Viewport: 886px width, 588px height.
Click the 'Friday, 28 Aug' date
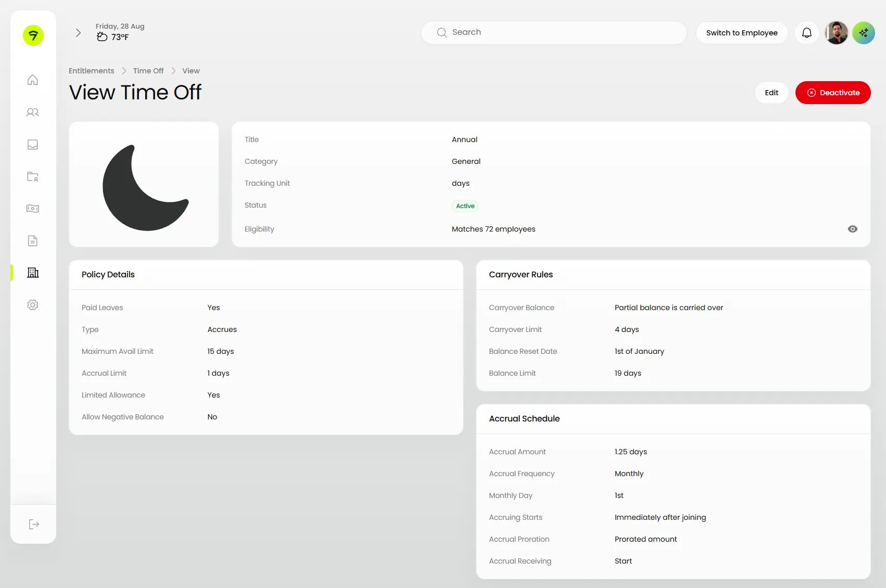(120, 26)
